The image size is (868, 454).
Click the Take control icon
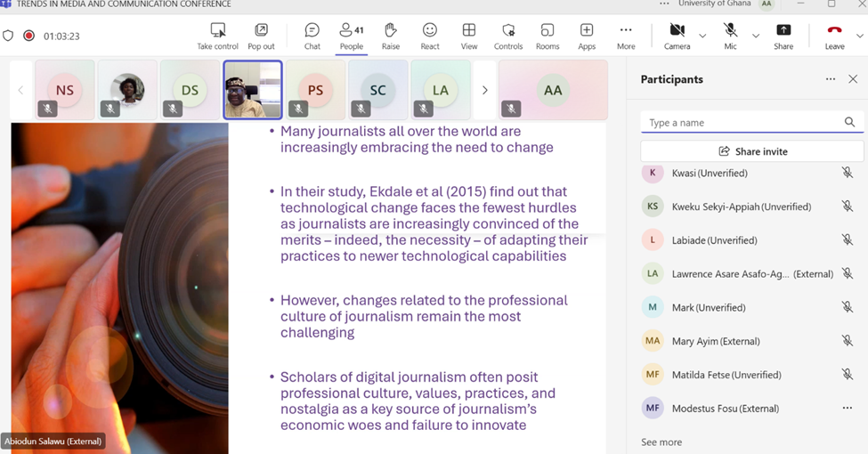[x=217, y=36]
